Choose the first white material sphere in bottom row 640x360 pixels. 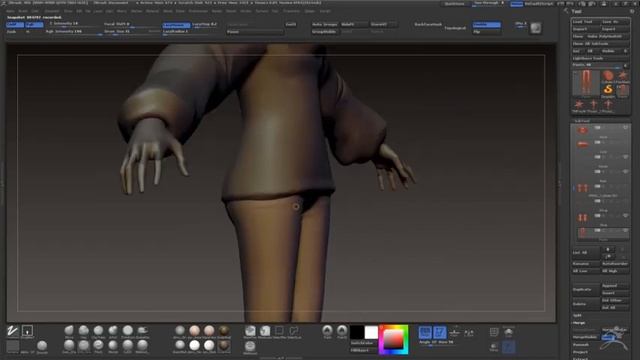[195, 346]
